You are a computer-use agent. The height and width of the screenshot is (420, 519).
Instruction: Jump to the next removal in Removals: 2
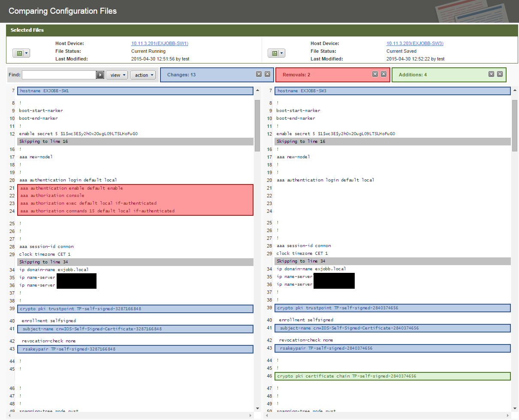375,74
